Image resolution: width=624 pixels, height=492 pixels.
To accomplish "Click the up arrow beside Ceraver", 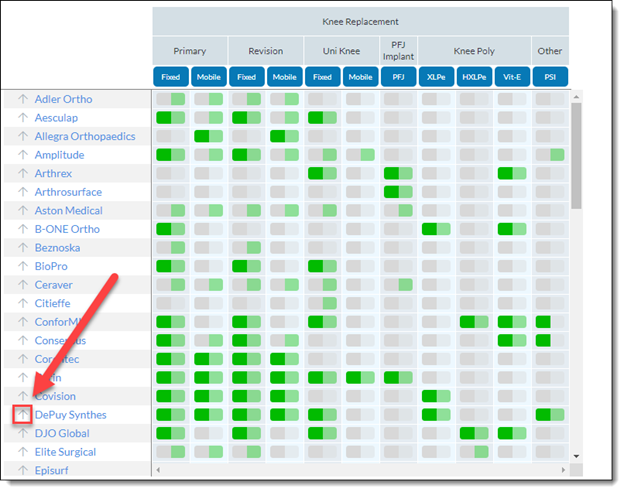I will tap(23, 285).
